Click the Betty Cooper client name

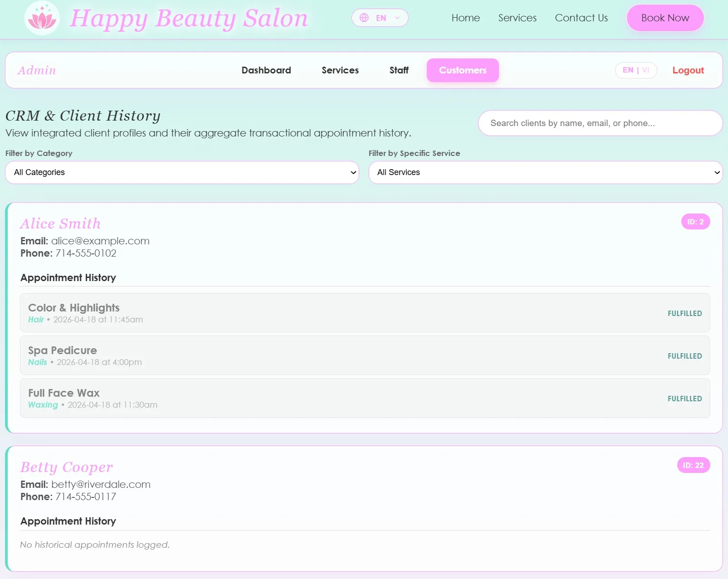tap(67, 467)
